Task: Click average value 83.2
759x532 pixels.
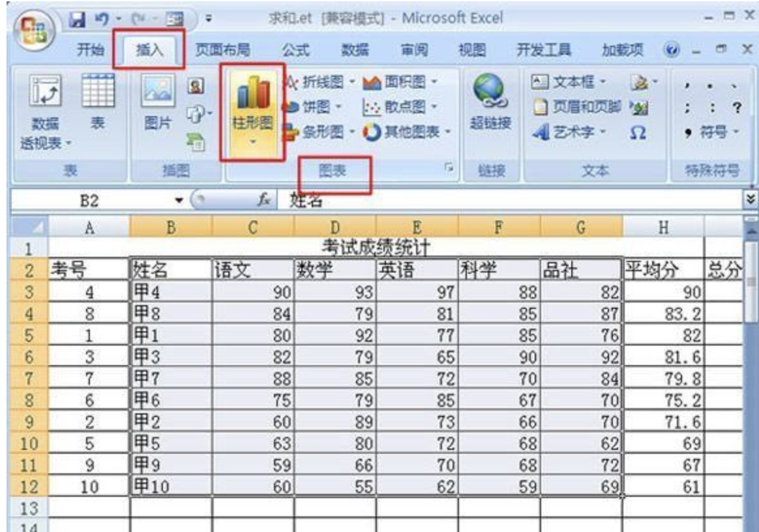Action: click(663, 314)
